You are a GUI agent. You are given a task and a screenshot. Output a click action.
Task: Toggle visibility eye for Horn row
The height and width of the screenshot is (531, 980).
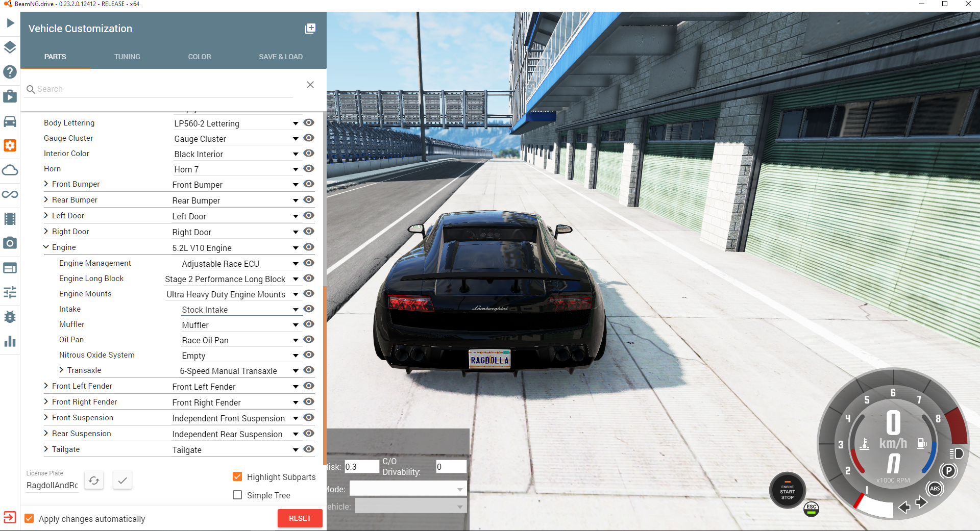(x=309, y=168)
